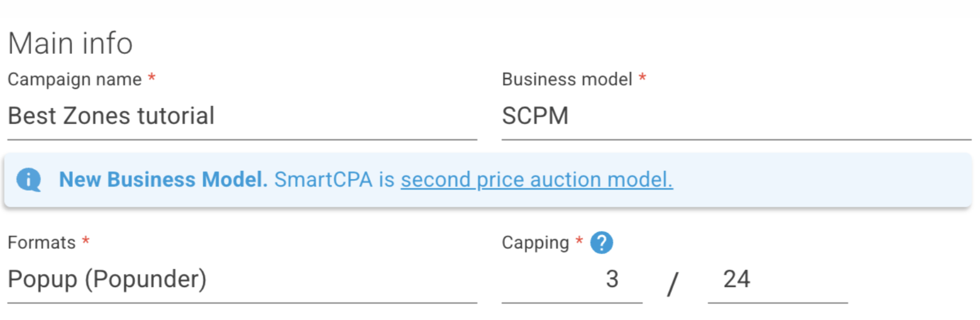
Task: Click the red asterisk beside Business model
Action: click(642, 77)
